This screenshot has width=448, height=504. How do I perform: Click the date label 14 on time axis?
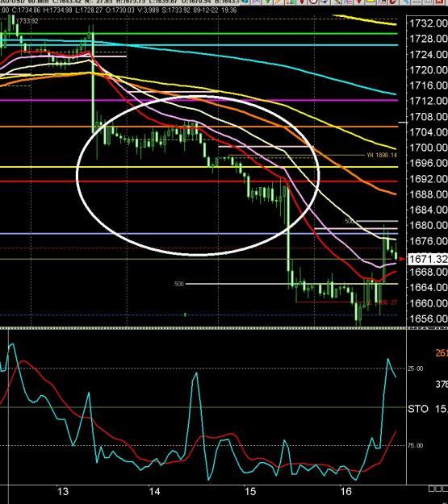154,491
